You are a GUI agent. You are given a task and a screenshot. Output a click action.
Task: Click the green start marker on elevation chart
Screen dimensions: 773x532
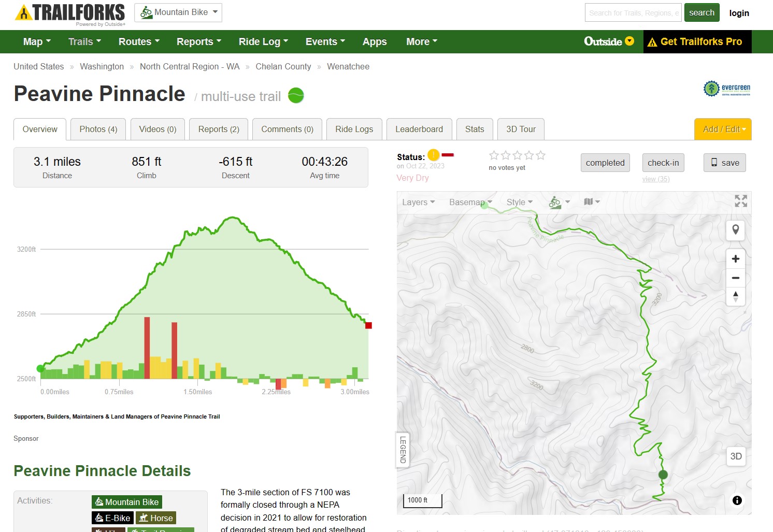point(40,369)
